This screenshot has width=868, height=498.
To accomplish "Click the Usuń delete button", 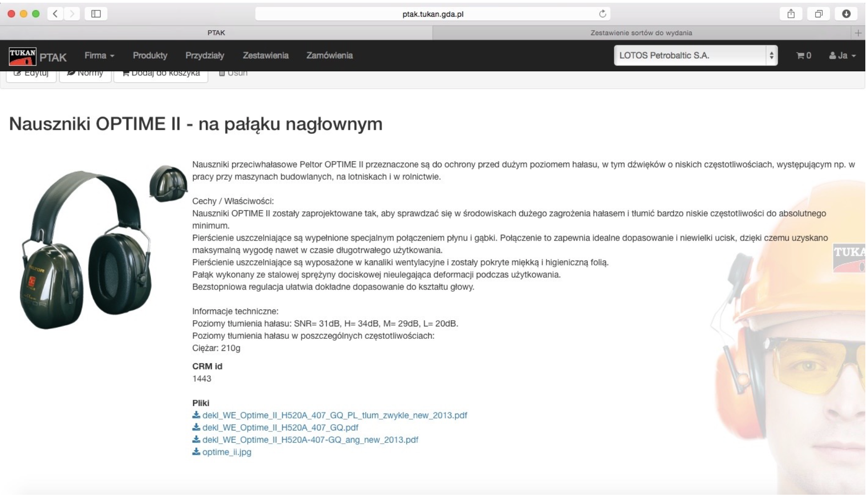I will coord(233,74).
